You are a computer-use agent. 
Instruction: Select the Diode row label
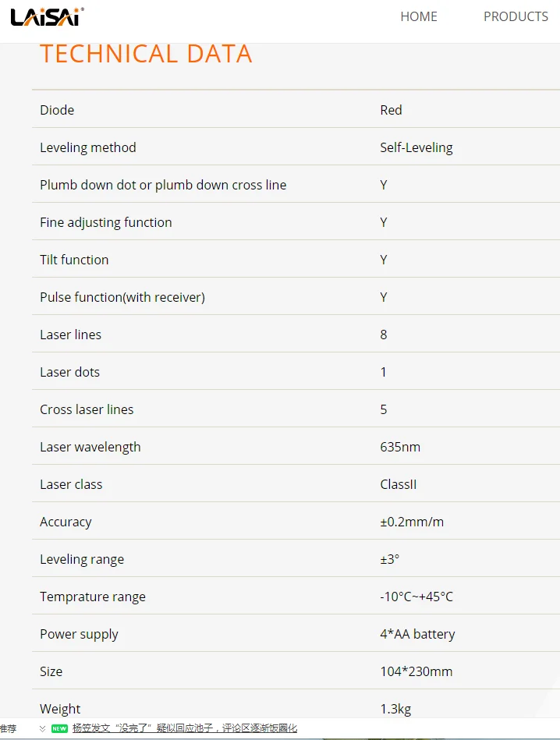(57, 110)
